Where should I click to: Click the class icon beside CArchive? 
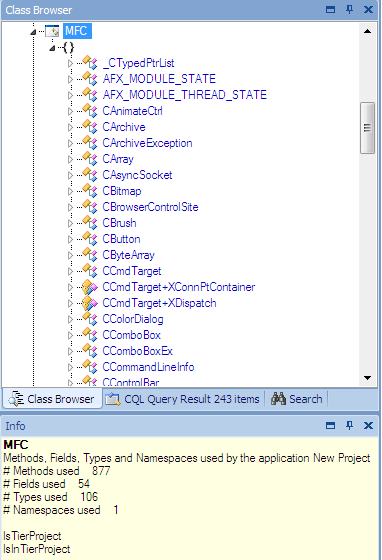89,127
